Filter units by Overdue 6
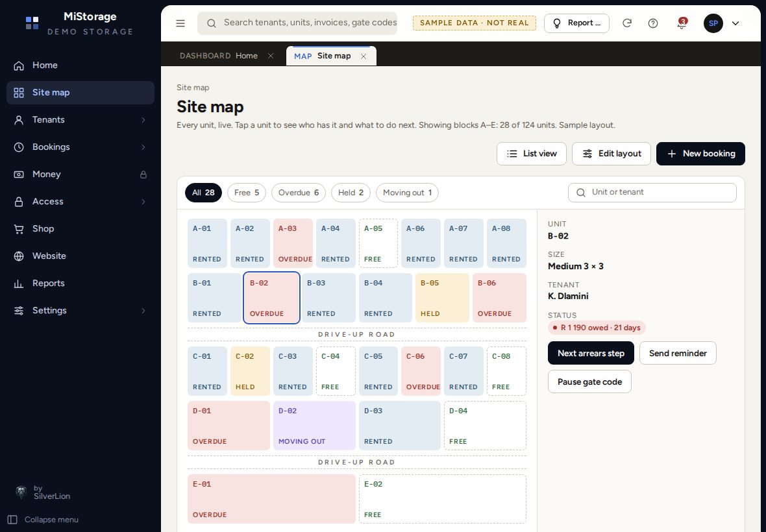 (299, 192)
